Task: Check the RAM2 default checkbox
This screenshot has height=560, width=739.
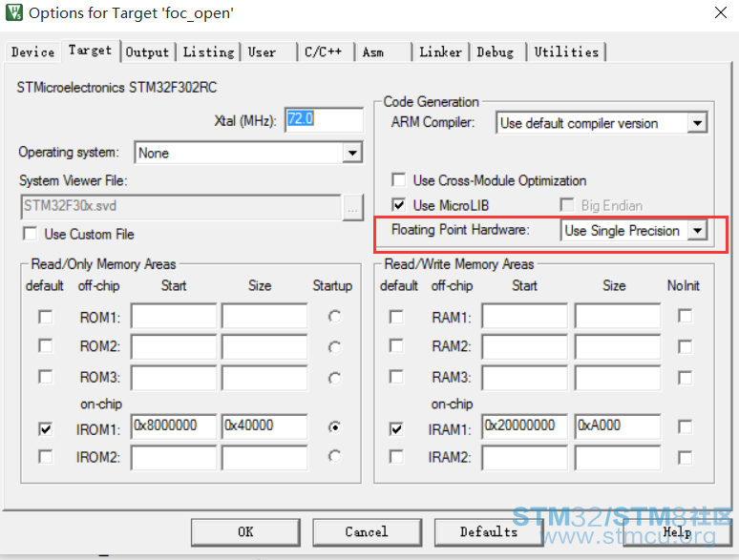Action: coord(396,345)
